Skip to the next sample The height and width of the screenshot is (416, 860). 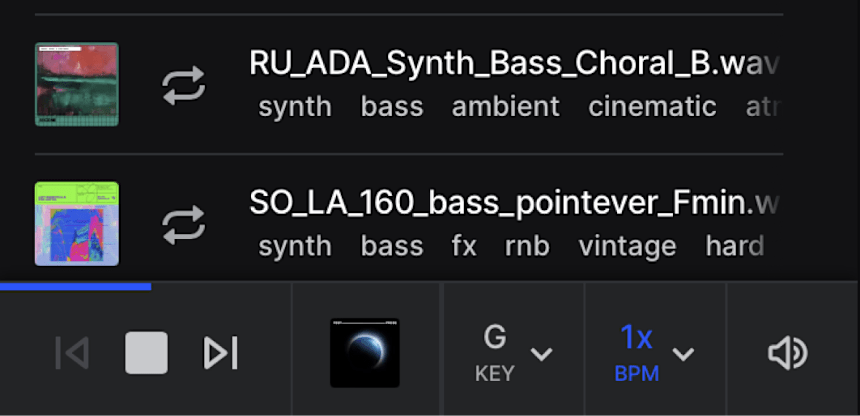click(220, 352)
